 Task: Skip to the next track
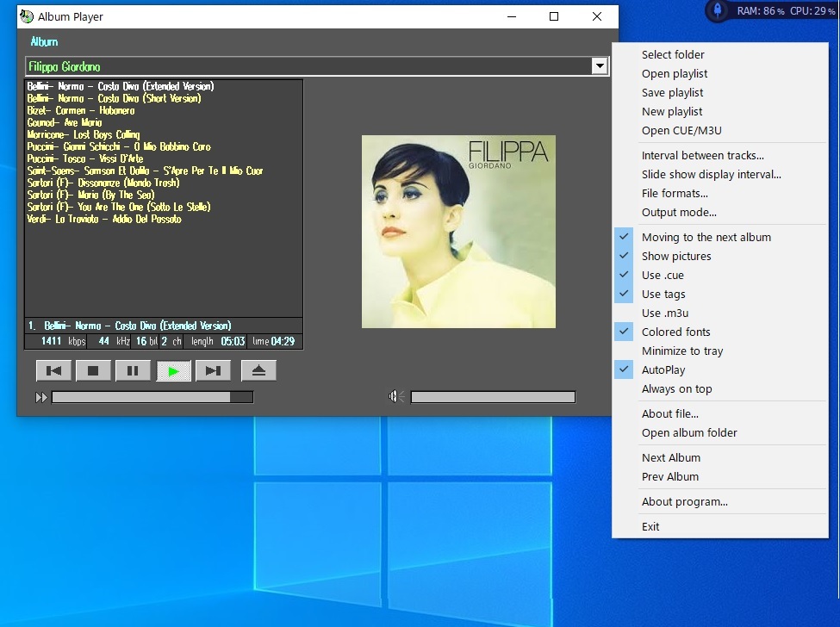[214, 369]
